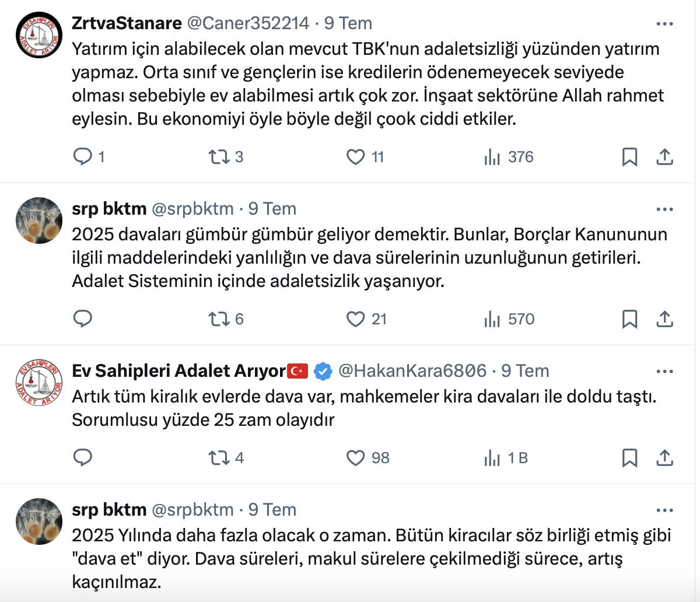Bookmark ZrtvaStanare's tweet
Screen dimensions: 700x602
click(x=629, y=156)
